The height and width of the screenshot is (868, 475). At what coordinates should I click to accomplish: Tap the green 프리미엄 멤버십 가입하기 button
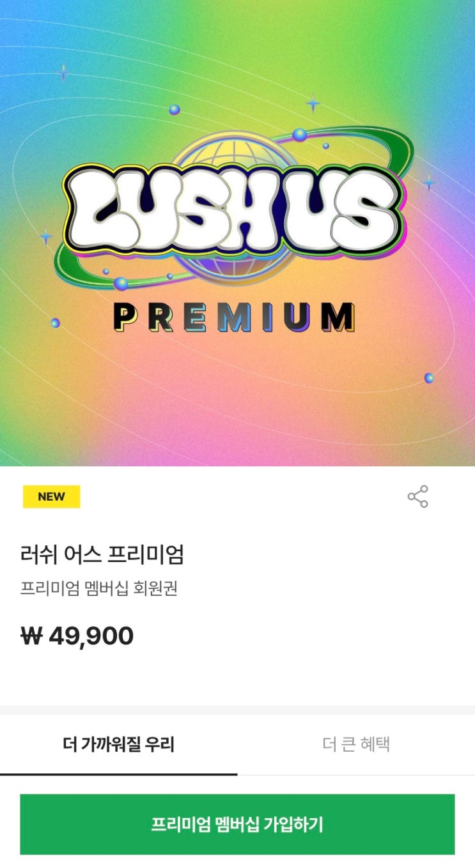pos(237,824)
